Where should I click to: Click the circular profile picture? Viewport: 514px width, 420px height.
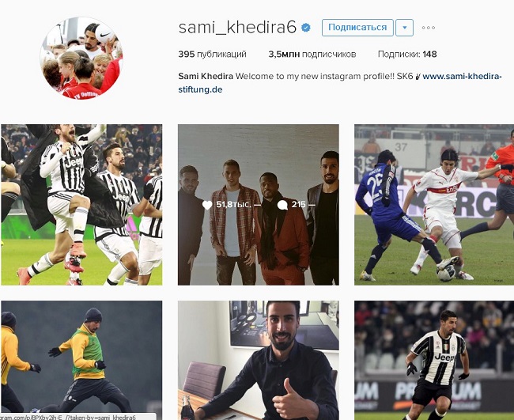(x=81, y=58)
